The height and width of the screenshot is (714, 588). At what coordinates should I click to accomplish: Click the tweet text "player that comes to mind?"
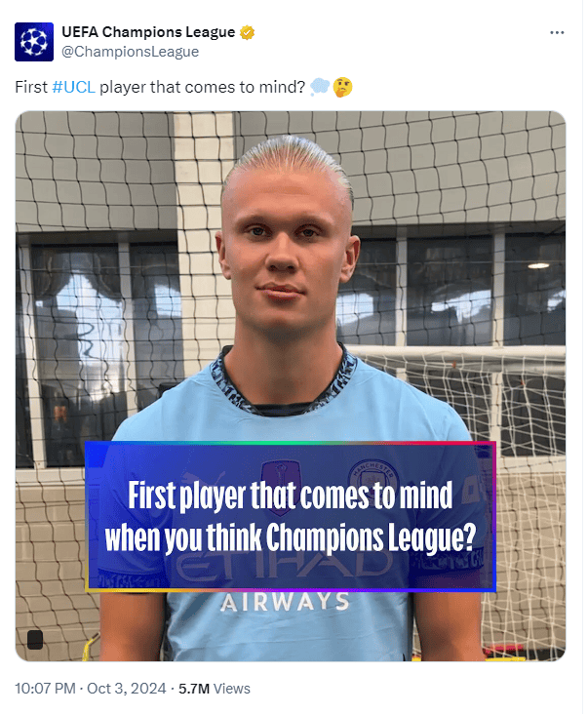coord(203,87)
